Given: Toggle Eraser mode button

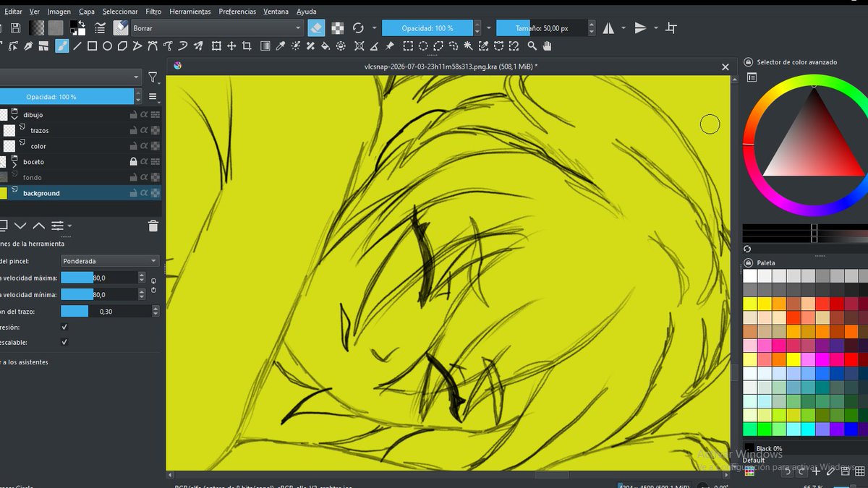Looking at the screenshot, I should [316, 28].
